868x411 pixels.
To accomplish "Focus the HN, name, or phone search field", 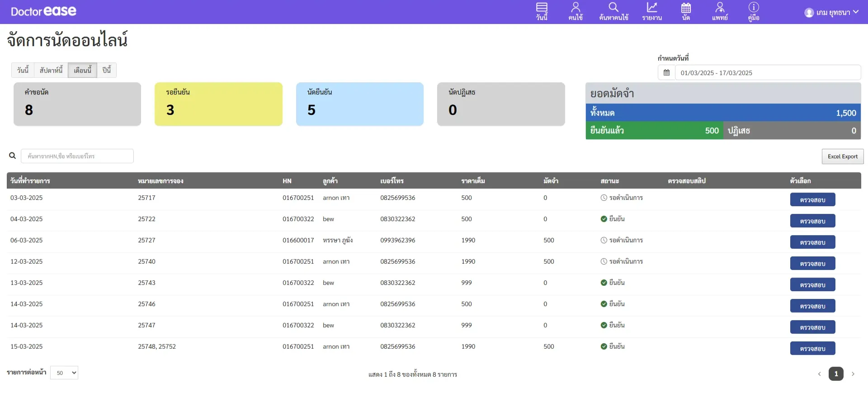I will coord(77,156).
